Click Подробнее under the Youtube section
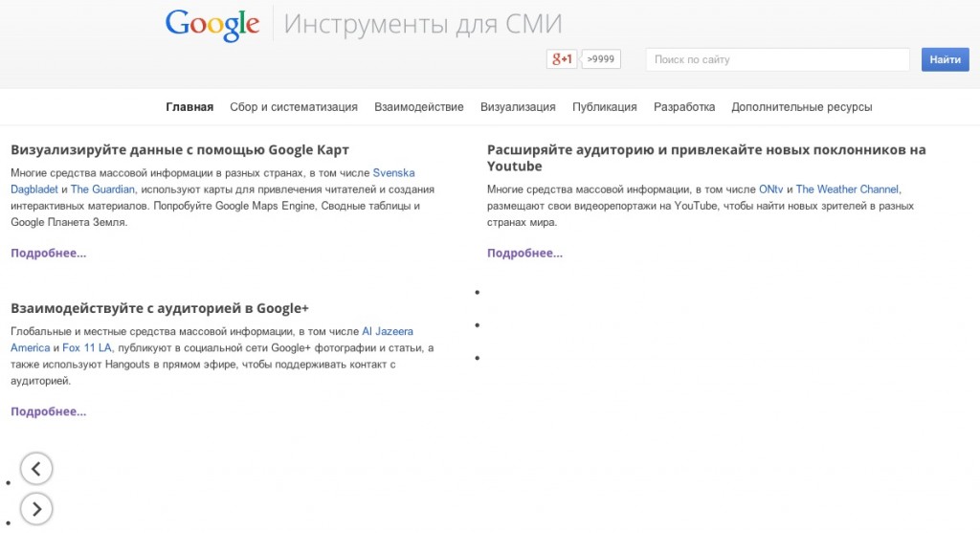The height and width of the screenshot is (533, 980). [524, 254]
